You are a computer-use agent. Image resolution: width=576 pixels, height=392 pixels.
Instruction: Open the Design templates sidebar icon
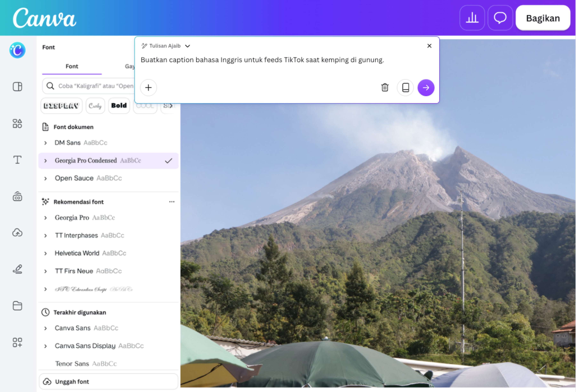pos(17,87)
